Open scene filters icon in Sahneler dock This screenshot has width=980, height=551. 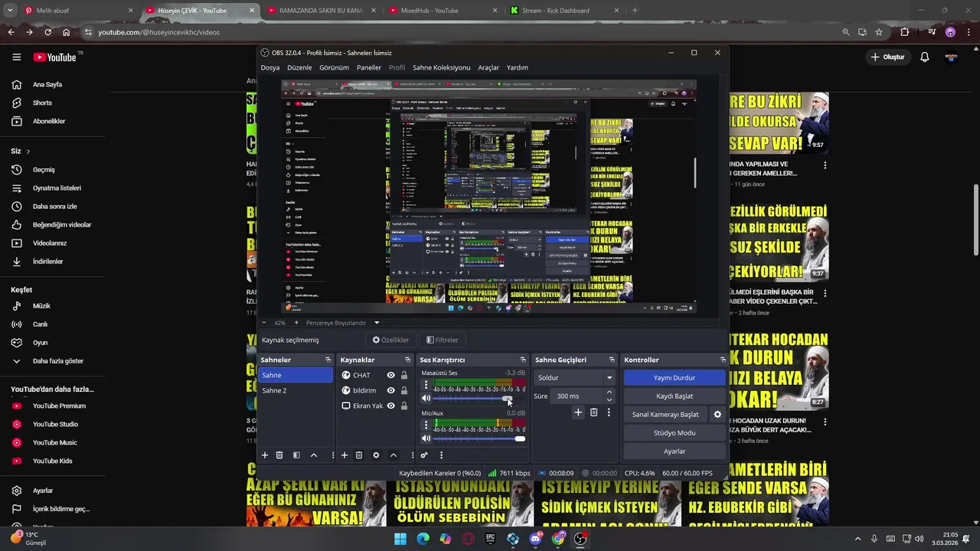pos(296,455)
